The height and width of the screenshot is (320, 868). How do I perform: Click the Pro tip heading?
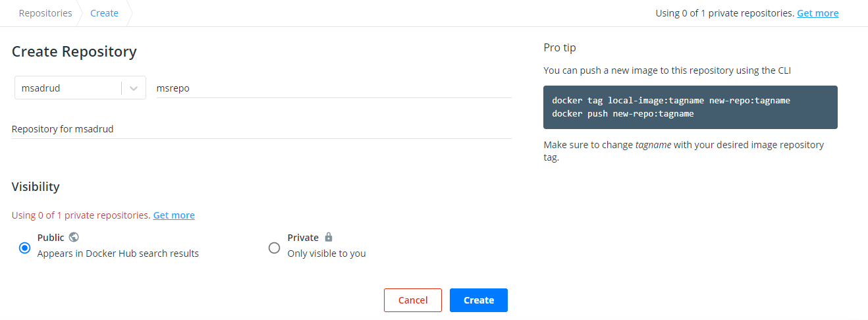point(560,47)
